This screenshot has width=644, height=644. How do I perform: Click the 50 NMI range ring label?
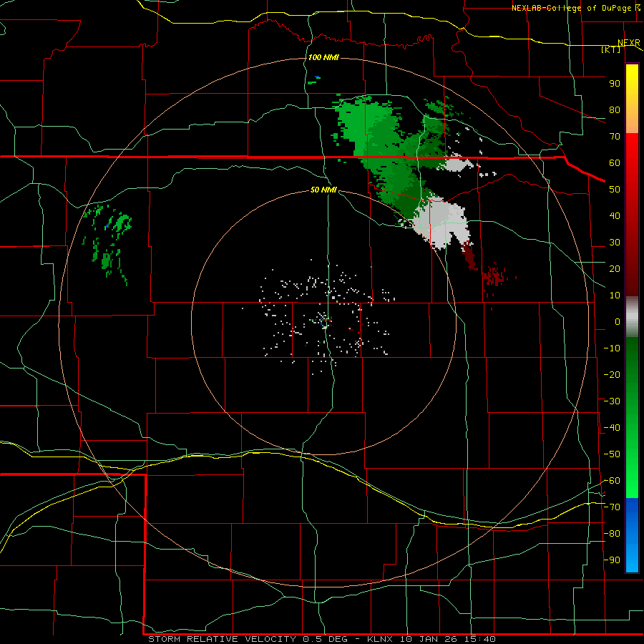(323, 190)
